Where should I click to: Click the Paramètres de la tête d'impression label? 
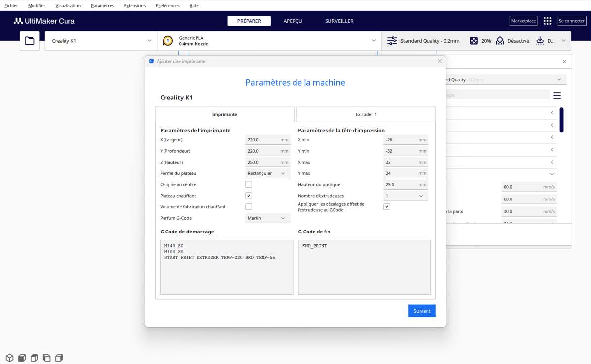[x=341, y=131]
